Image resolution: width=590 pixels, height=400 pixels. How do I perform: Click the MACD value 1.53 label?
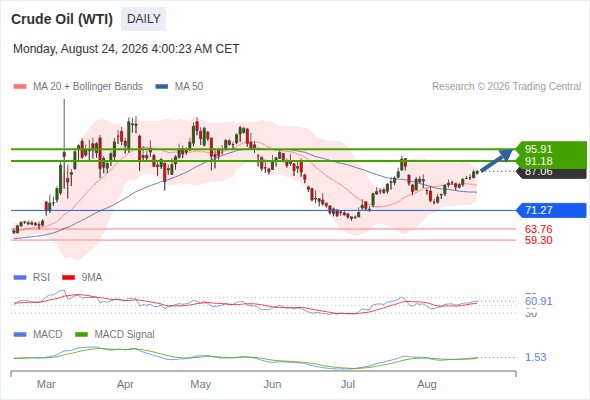[535, 357]
